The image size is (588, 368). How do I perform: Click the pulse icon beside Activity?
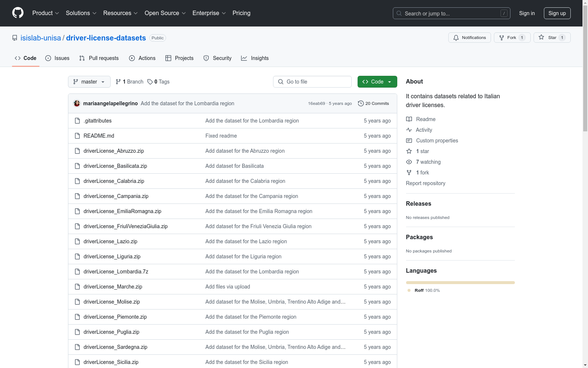(x=409, y=130)
